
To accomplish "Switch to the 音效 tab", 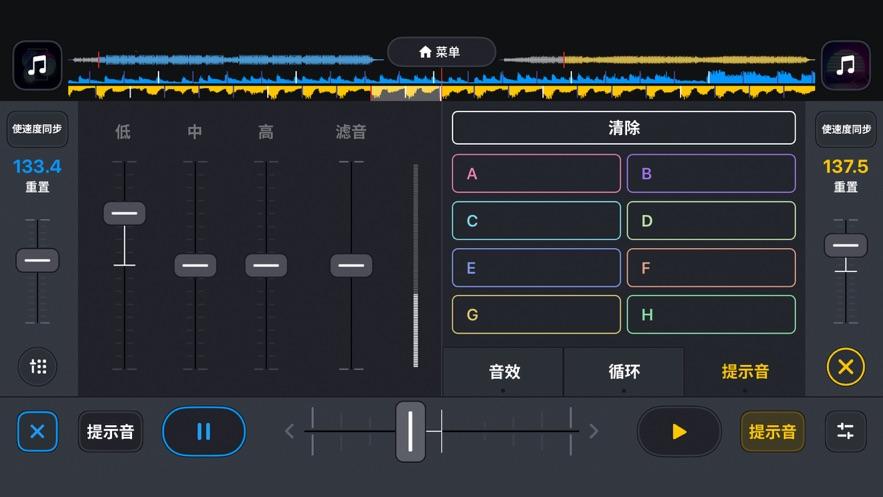I will (503, 372).
